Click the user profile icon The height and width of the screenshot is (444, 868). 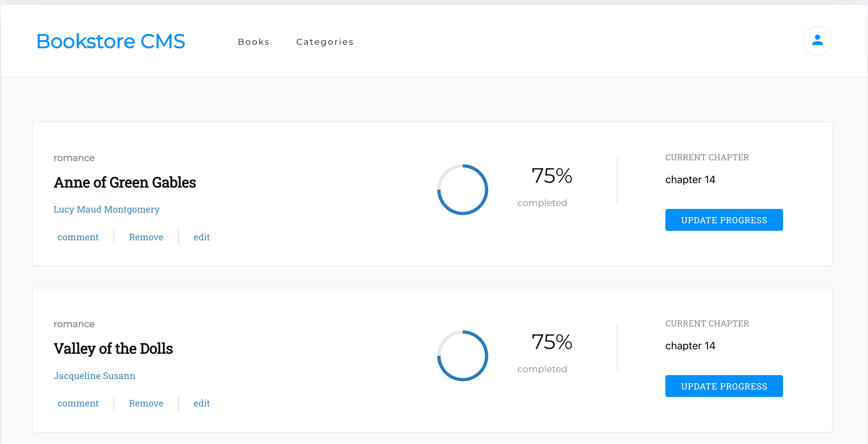817,41
